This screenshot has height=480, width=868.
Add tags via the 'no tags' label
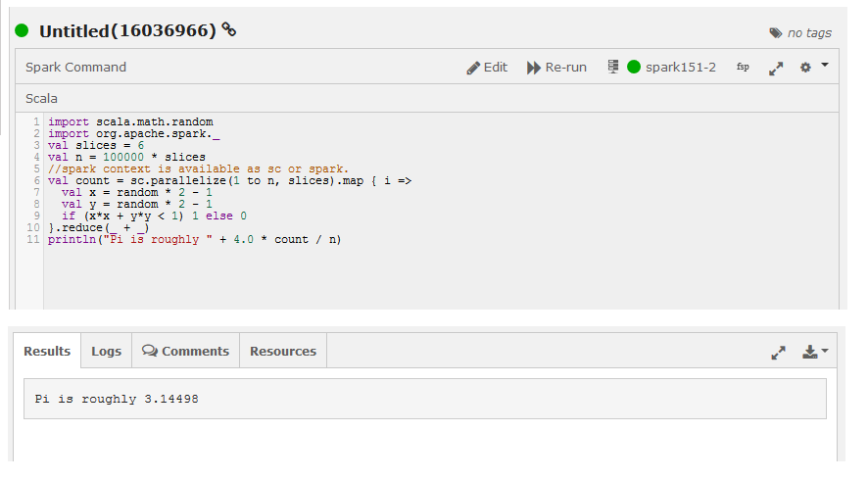(x=809, y=33)
